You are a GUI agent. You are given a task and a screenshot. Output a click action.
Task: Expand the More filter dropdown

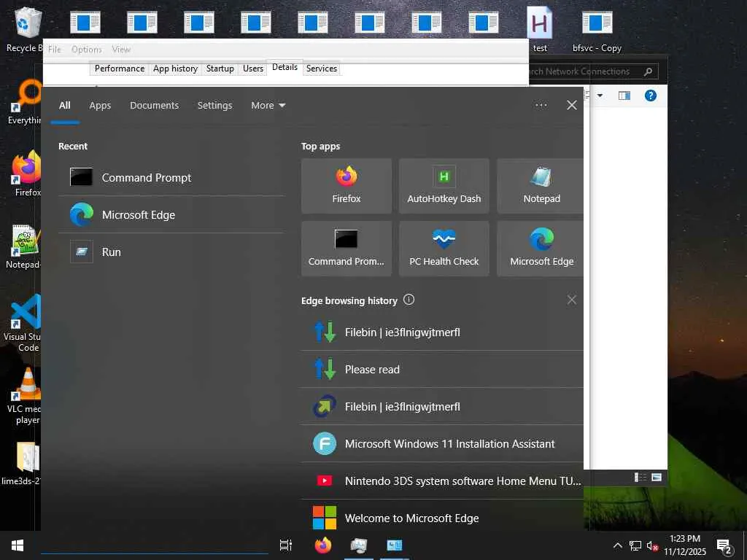point(268,106)
